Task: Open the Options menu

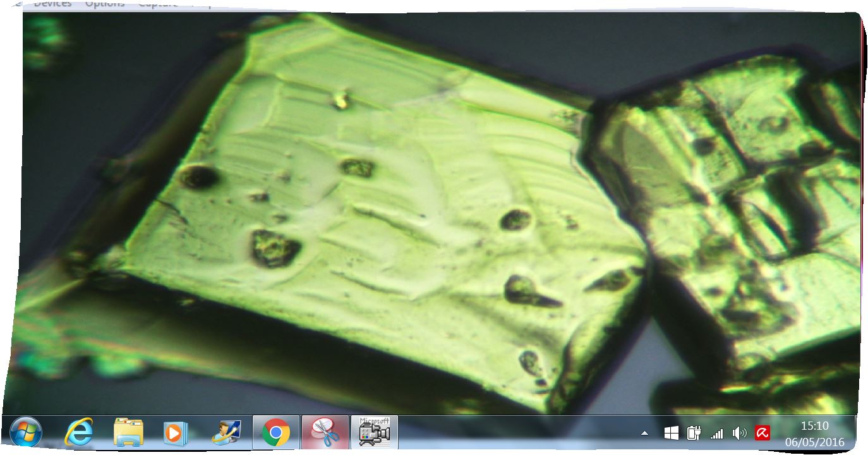Action: 105,4
